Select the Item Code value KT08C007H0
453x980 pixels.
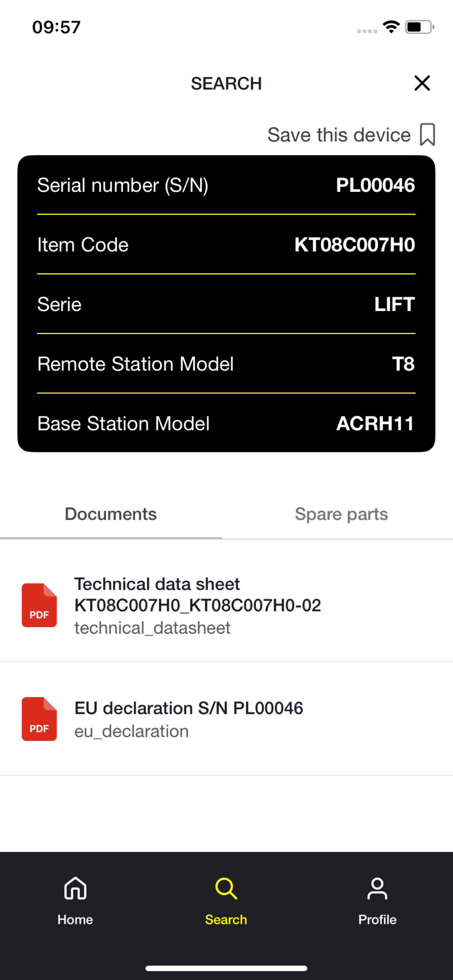click(355, 245)
